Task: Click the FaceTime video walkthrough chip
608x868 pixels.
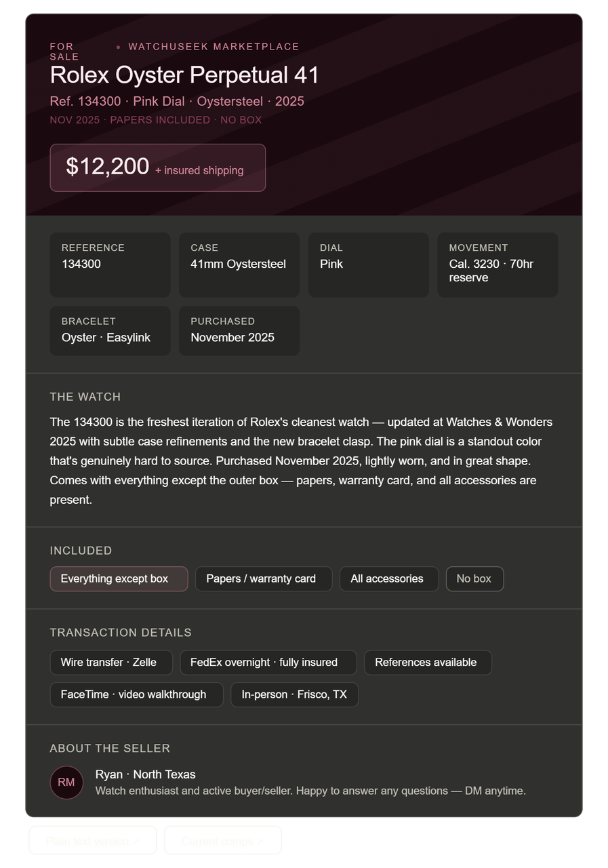Action: click(x=136, y=695)
